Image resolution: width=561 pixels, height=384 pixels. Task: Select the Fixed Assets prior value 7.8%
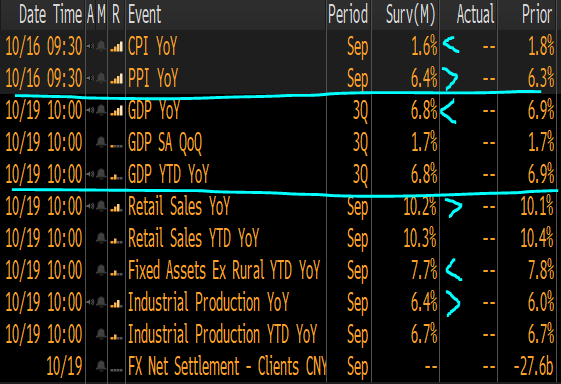541,270
